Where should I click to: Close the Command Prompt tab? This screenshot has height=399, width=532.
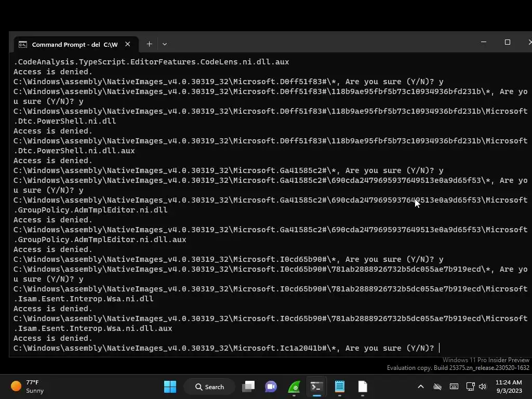pyautogui.click(x=128, y=44)
